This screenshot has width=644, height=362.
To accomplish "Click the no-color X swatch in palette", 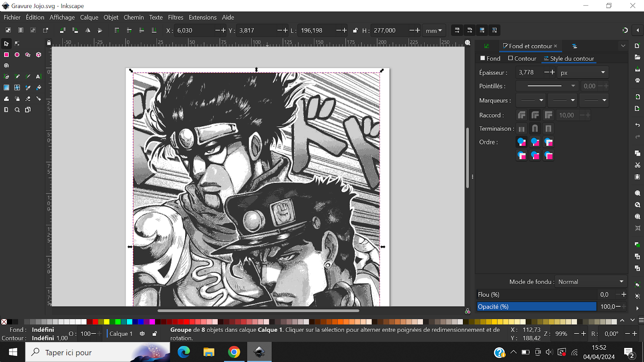I will click(x=4, y=321).
